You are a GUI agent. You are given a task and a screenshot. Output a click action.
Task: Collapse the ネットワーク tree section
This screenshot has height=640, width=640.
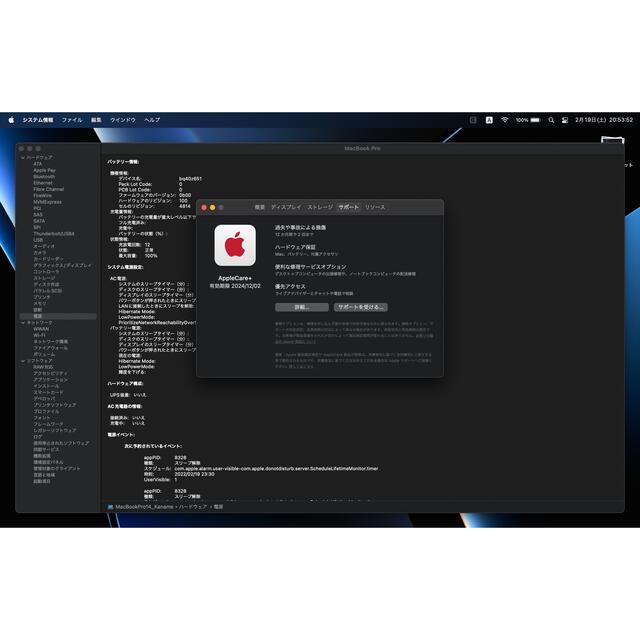[23, 322]
